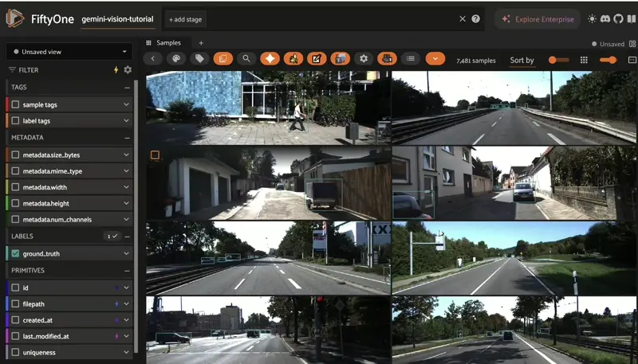Open the Discord community icon

(604, 18)
